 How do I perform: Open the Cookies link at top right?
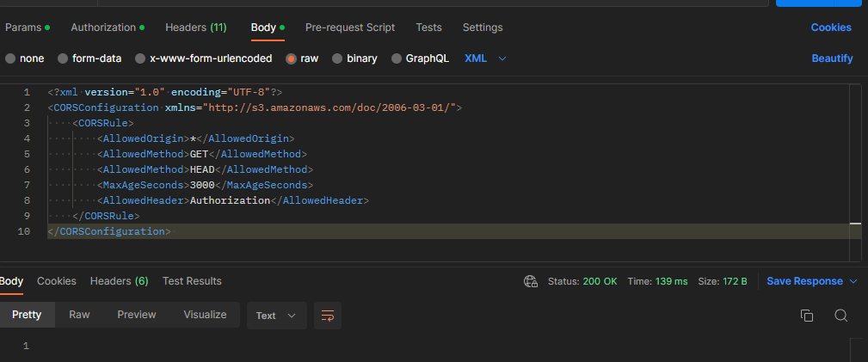pos(831,28)
